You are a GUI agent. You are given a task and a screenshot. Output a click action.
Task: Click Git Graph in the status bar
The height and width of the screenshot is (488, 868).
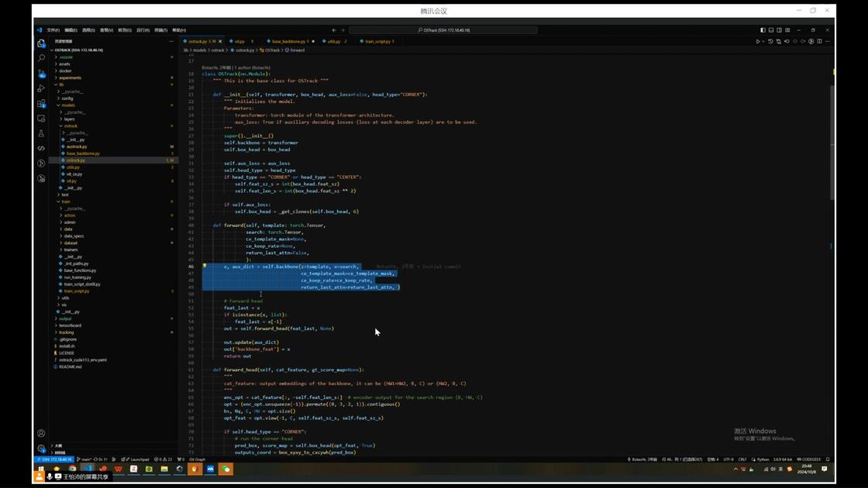click(197, 459)
